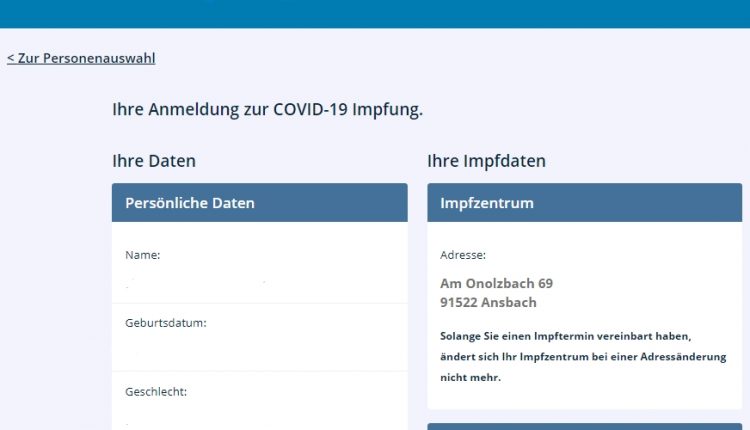750x430 pixels.
Task: Click the partially visible panel header below Impfzentrum
Action: click(x=584, y=425)
